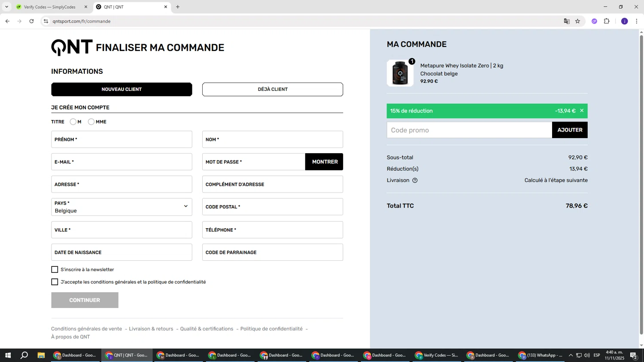Open Google Translate icon in address bar
Screen dimensions: 644x362
567,21
